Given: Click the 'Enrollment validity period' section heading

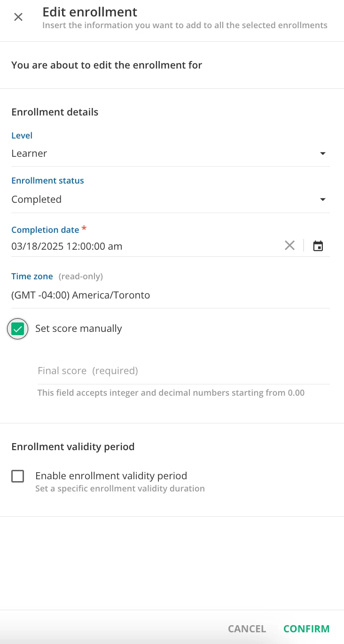Looking at the screenshot, I should click(73, 446).
